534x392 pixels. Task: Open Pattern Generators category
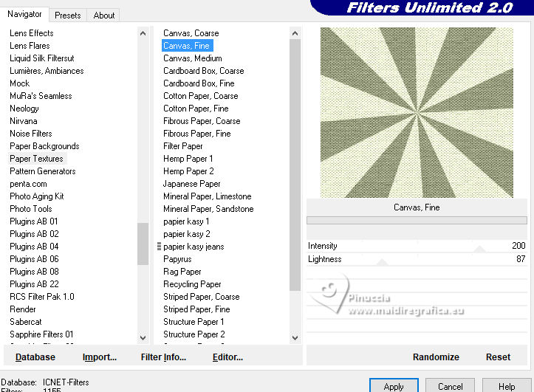43,171
